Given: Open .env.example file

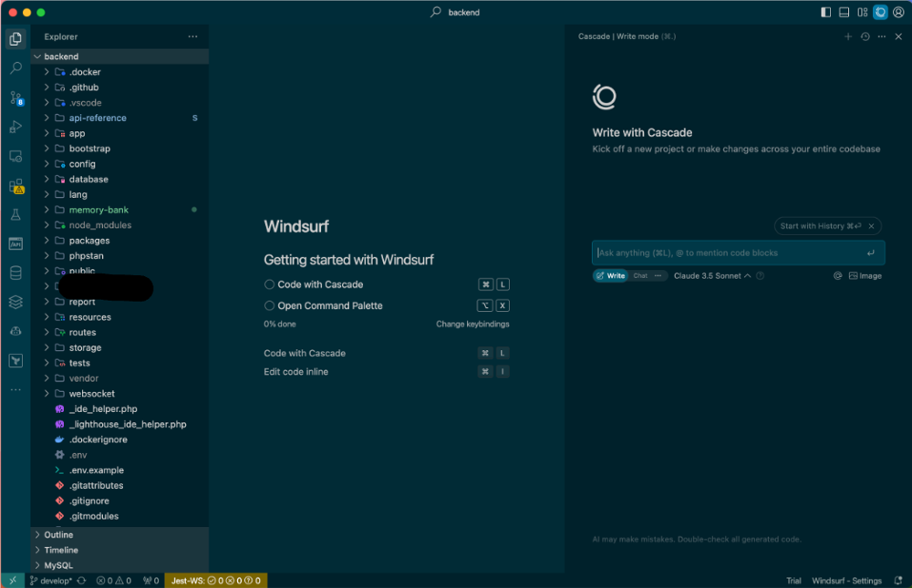Looking at the screenshot, I should [x=119, y=469].
